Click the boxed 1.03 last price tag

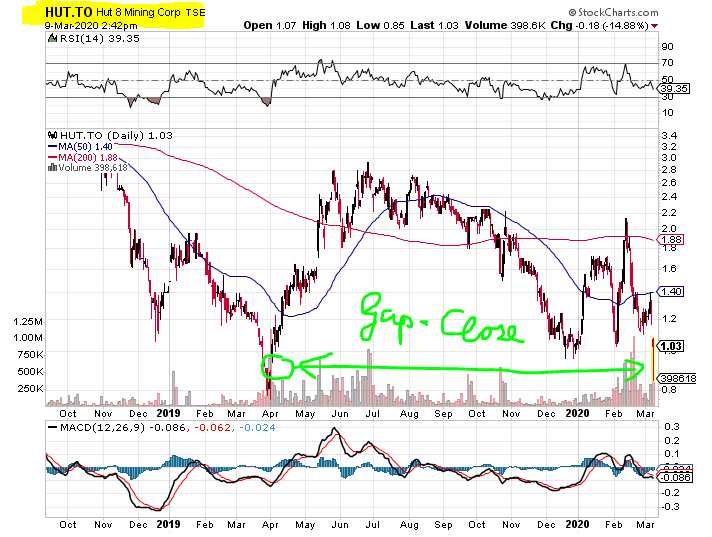point(672,347)
